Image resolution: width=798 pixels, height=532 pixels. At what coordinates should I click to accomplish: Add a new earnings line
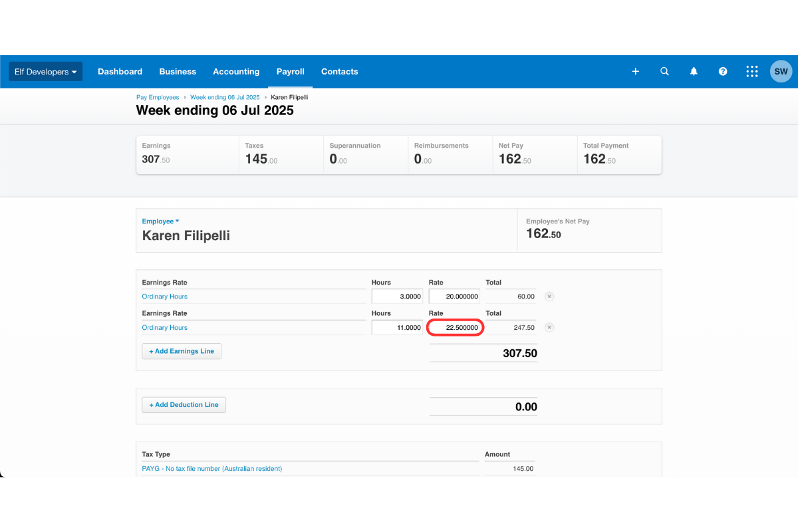[x=181, y=350]
